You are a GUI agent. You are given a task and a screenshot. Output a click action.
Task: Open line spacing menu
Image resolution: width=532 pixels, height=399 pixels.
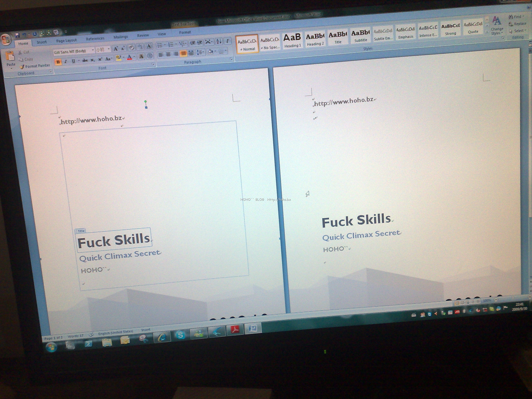[200, 52]
